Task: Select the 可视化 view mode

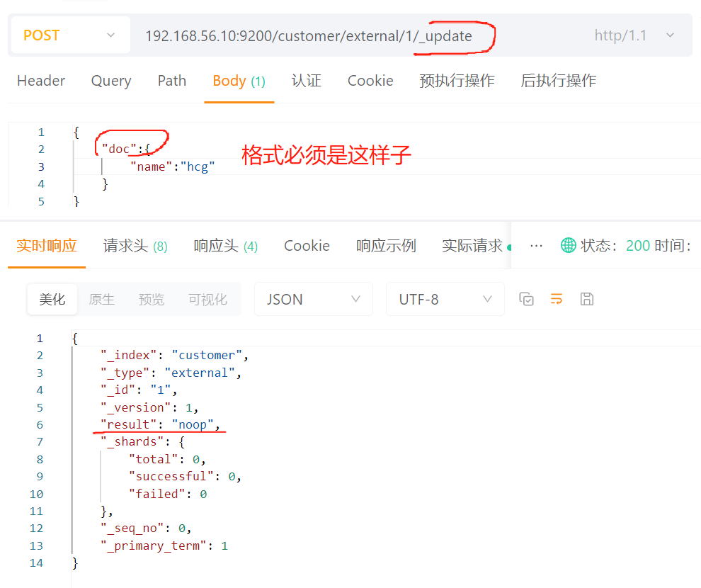Action: pos(208,299)
